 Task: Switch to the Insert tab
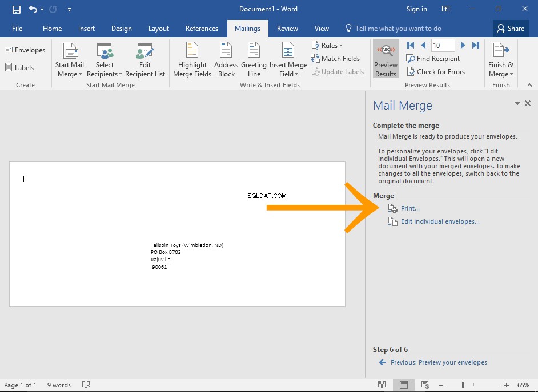point(86,29)
